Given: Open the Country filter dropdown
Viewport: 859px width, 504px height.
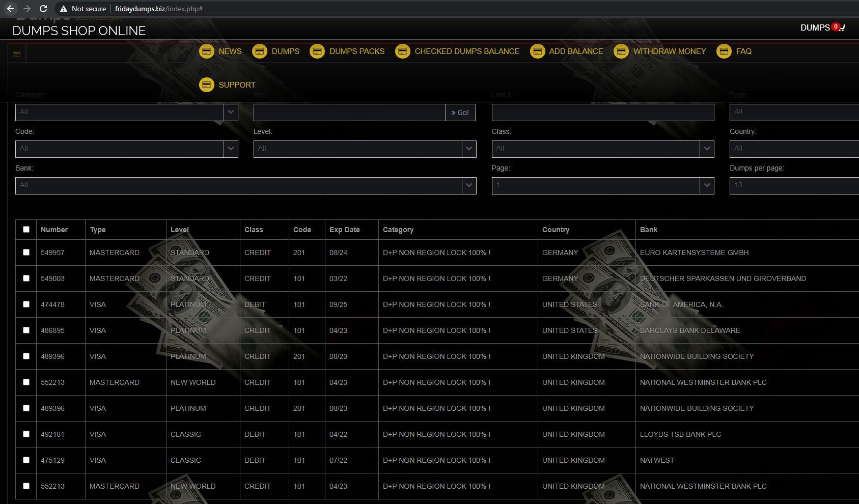Looking at the screenshot, I should (x=794, y=149).
